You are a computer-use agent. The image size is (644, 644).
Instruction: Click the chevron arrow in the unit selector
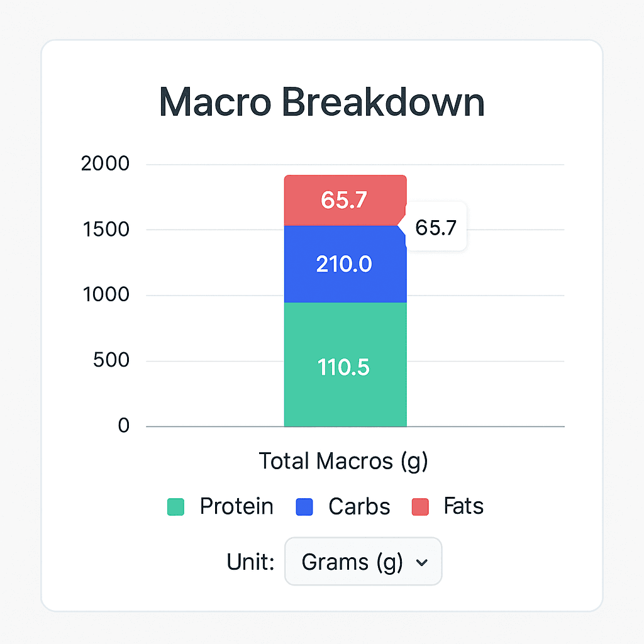coord(423,562)
